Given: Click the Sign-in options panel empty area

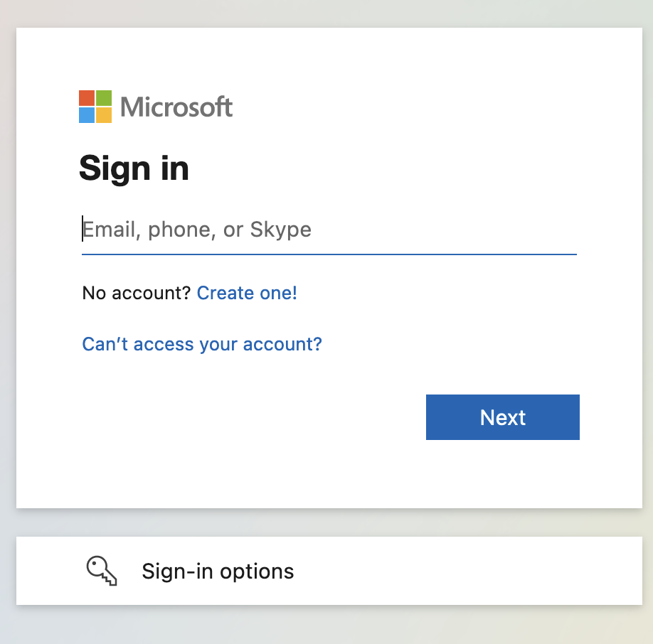Looking at the screenshot, I should [x=462, y=571].
